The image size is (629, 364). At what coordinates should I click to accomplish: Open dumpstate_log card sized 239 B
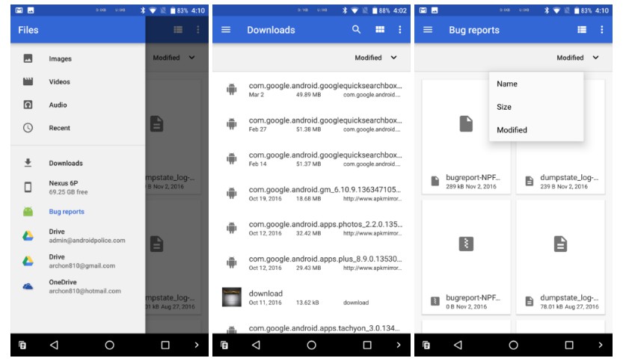(x=560, y=137)
